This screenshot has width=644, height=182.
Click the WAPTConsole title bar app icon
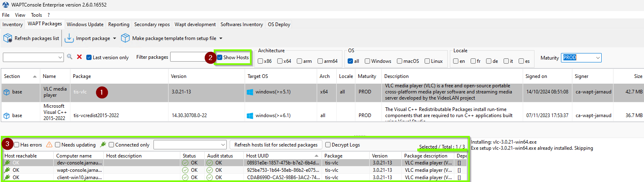[x=5, y=4]
